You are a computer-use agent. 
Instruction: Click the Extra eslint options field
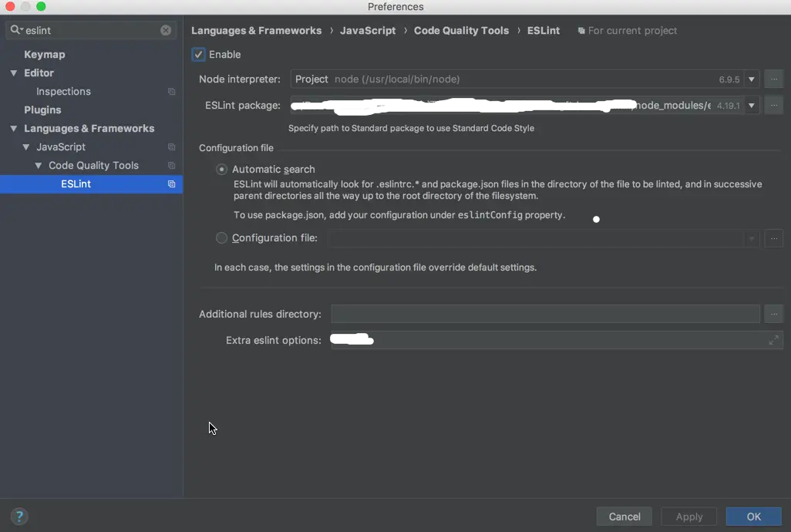[x=557, y=340]
